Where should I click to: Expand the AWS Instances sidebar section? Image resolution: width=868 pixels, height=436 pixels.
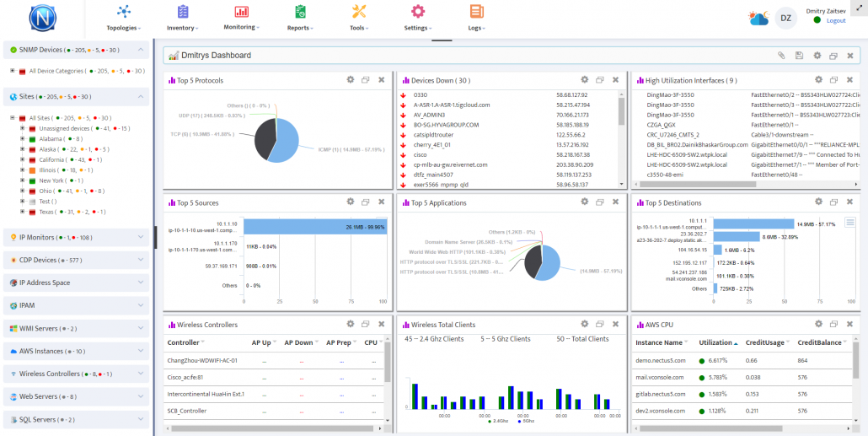[141, 350]
